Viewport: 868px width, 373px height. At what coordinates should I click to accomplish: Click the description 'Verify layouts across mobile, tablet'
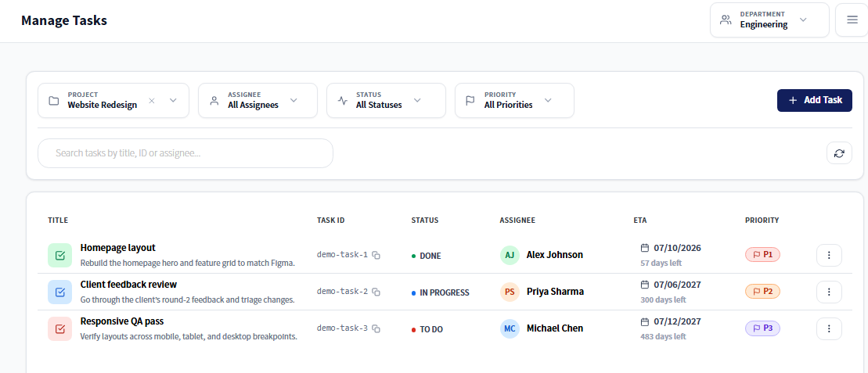pos(189,336)
